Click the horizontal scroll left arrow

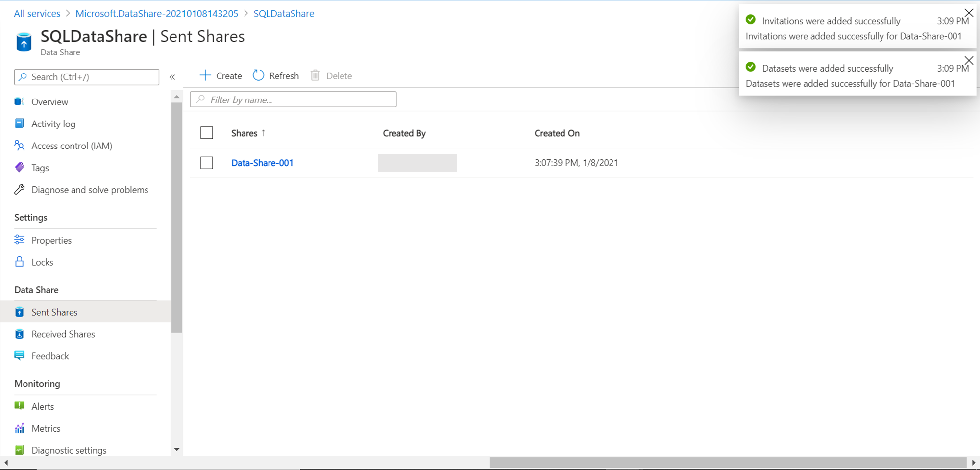[x=6, y=463]
